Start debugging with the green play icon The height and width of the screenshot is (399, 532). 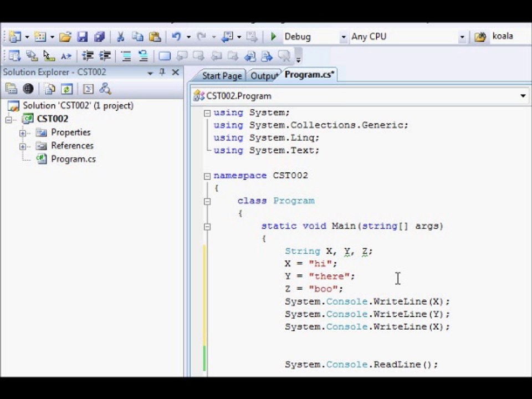click(273, 37)
